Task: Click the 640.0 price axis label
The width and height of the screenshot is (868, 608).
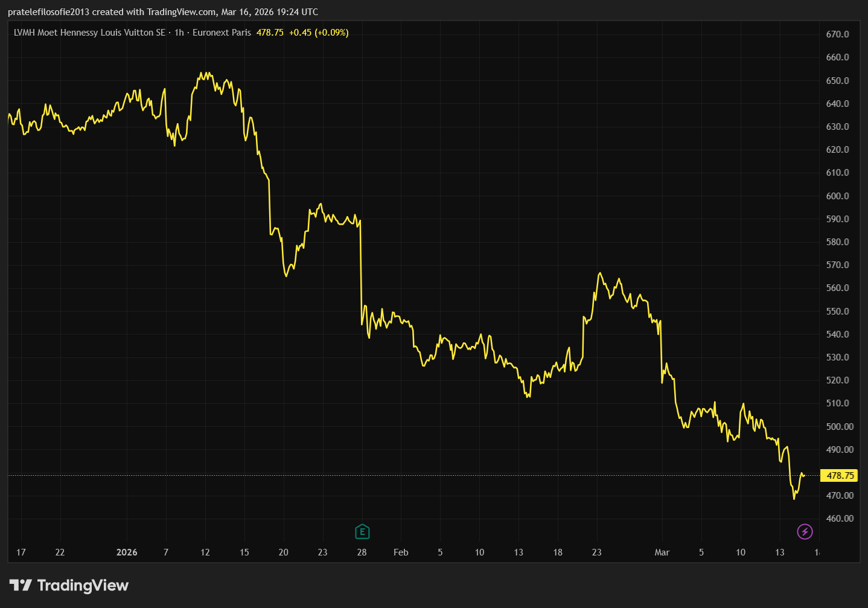Action: (x=837, y=104)
